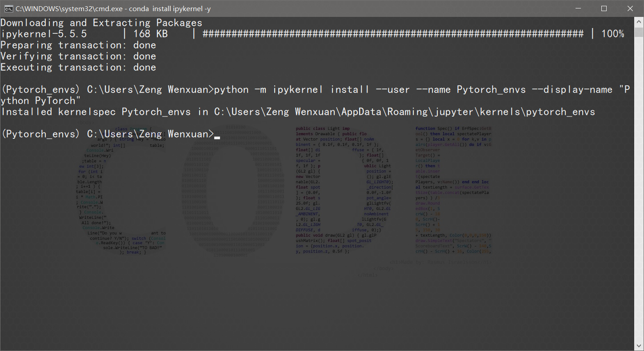The height and width of the screenshot is (351, 644).
Task: Click the scrollbar up arrow icon
Action: tap(639, 21)
